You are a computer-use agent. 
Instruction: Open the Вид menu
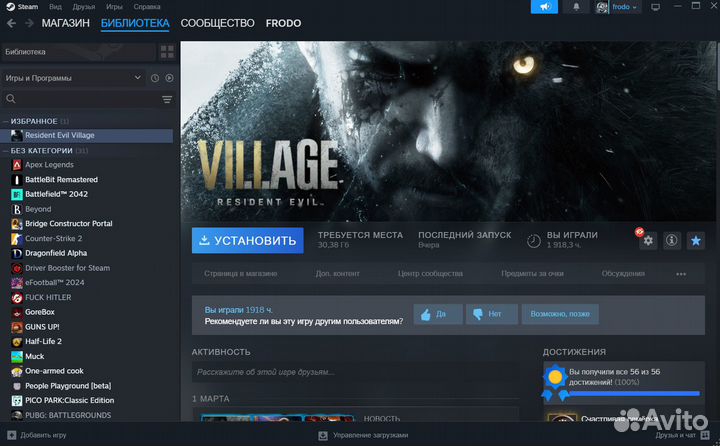56,7
